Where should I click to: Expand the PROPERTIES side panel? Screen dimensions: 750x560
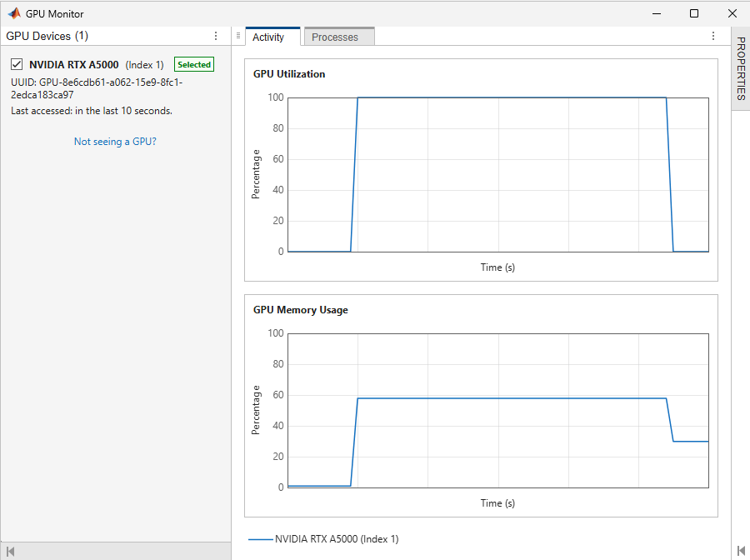click(741, 68)
